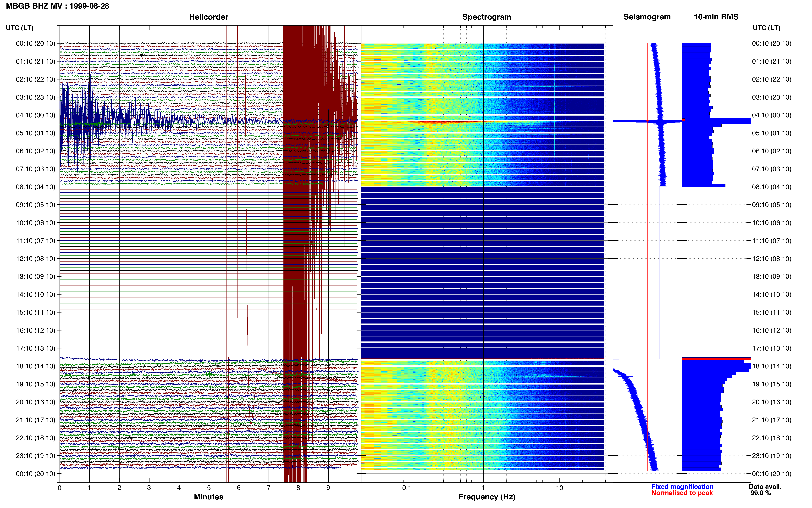Click the '5' minutes tick label
Screen dimensions: 812x508
pyautogui.click(x=209, y=487)
